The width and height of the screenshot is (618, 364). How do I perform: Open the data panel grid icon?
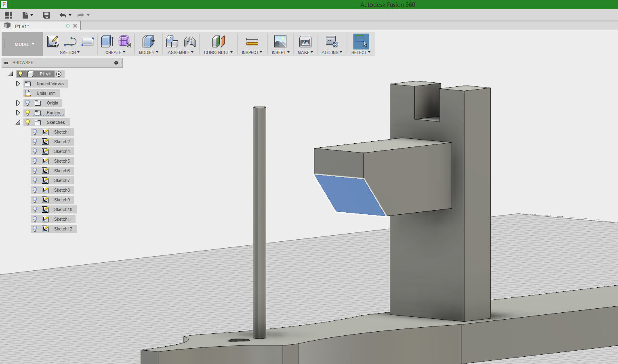(8, 15)
